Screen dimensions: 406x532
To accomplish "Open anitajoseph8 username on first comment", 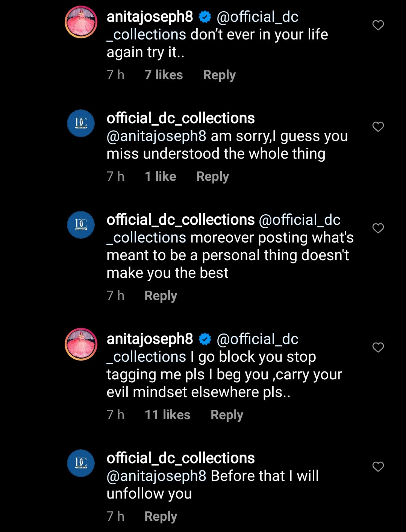I will [x=150, y=17].
